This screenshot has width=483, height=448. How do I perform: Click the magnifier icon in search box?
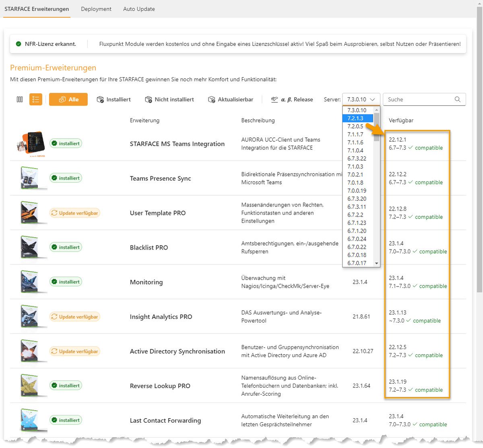(457, 99)
